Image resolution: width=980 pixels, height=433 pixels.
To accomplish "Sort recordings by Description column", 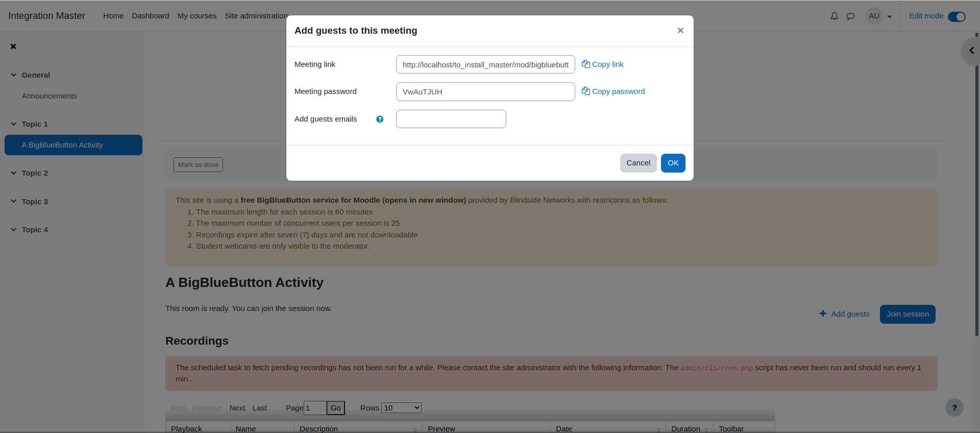I will pyautogui.click(x=358, y=428).
